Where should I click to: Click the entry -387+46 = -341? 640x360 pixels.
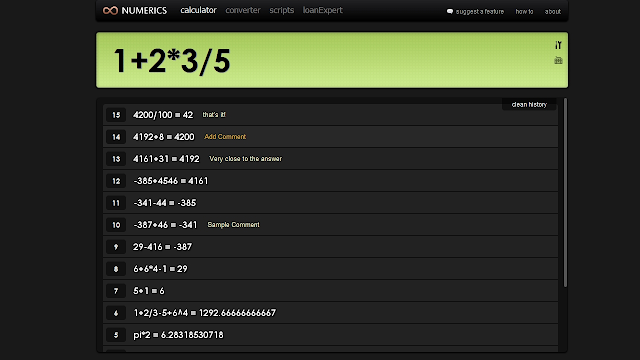point(165,225)
